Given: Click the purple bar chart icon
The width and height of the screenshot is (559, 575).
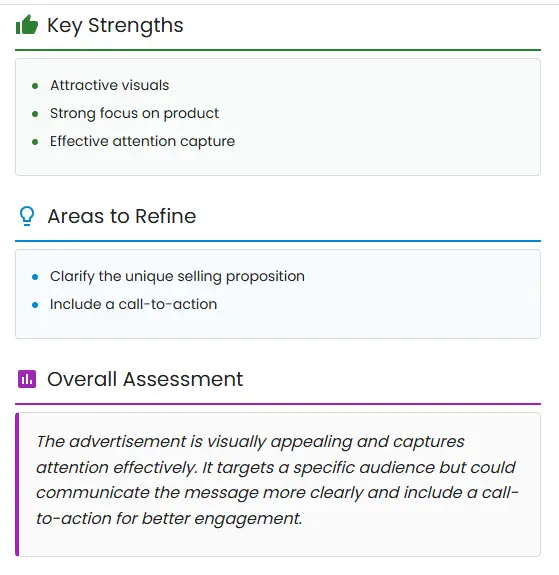Looking at the screenshot, I should (27, 379).
